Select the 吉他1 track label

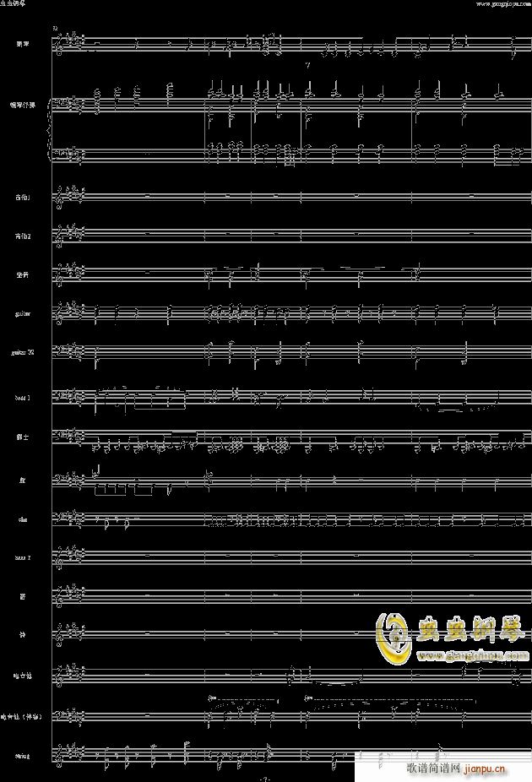pyautogui.click(x=22, y=198)
